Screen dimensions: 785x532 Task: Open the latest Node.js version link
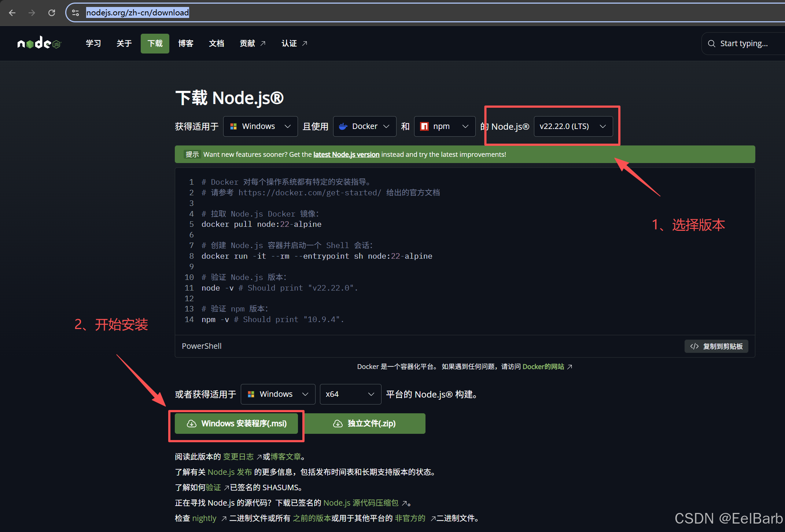pyautogui.click(x=346, y=155)
